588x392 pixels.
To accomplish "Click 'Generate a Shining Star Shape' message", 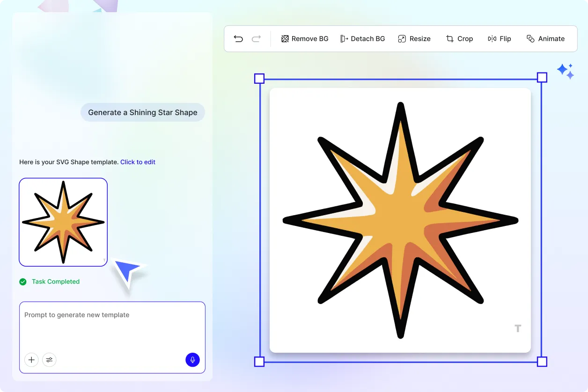I will (143, 112).
